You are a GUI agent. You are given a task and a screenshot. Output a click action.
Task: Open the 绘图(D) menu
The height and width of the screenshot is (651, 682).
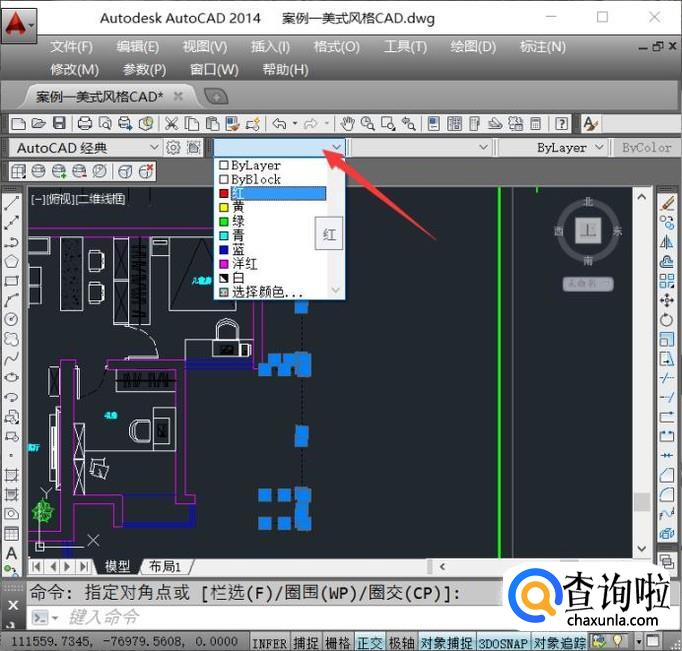point(472,47)
